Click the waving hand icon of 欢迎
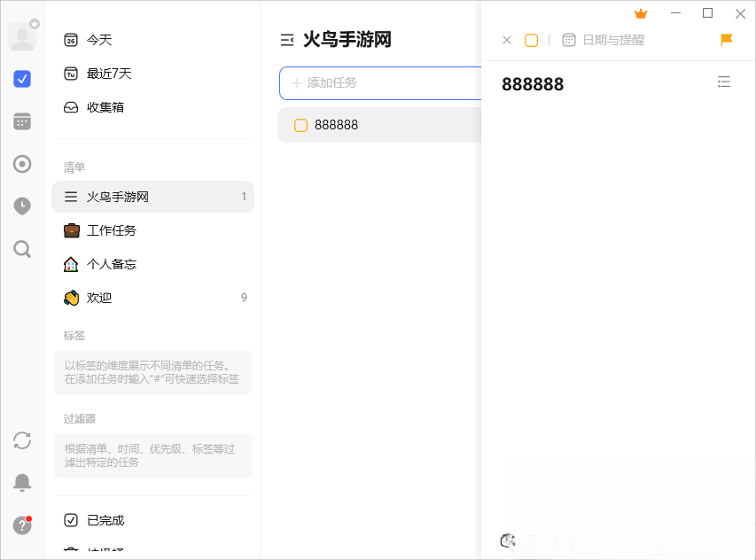 (72, 298)
